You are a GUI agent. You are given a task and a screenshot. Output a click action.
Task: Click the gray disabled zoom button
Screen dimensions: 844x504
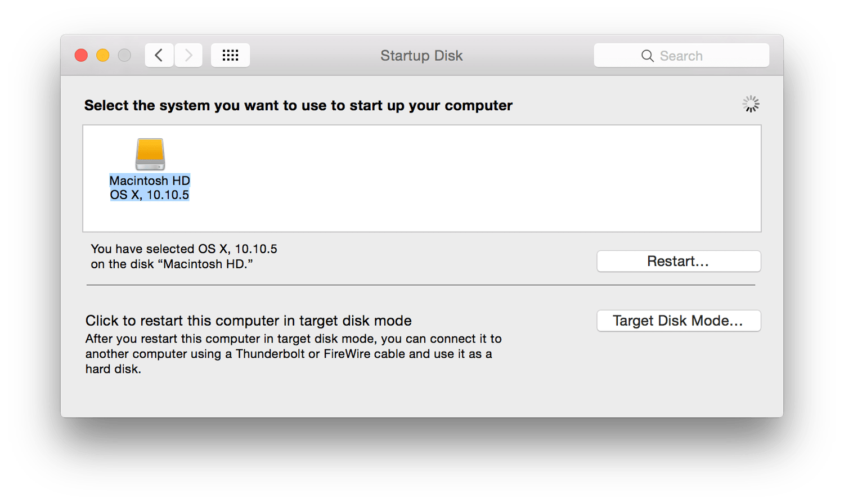pyautogui.click(x=124, y=55)
